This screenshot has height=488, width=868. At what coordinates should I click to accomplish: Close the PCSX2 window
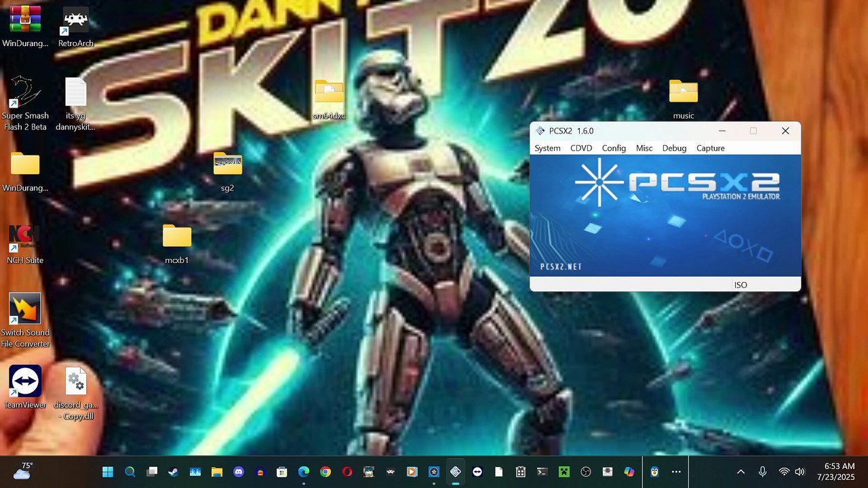coord(785,131)
